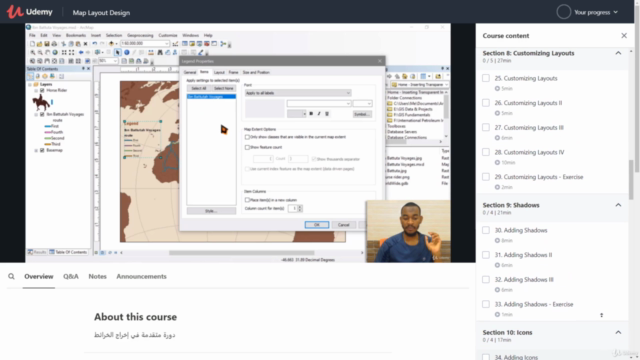Check 'Place item(s) in a new column'
The image size is (640, 360).
[x=247, y=200]
